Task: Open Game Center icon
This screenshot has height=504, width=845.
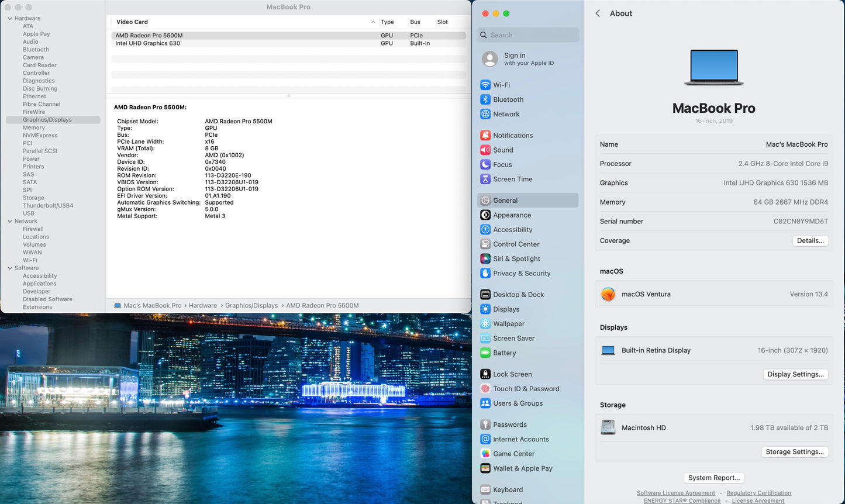Action: 485,454
